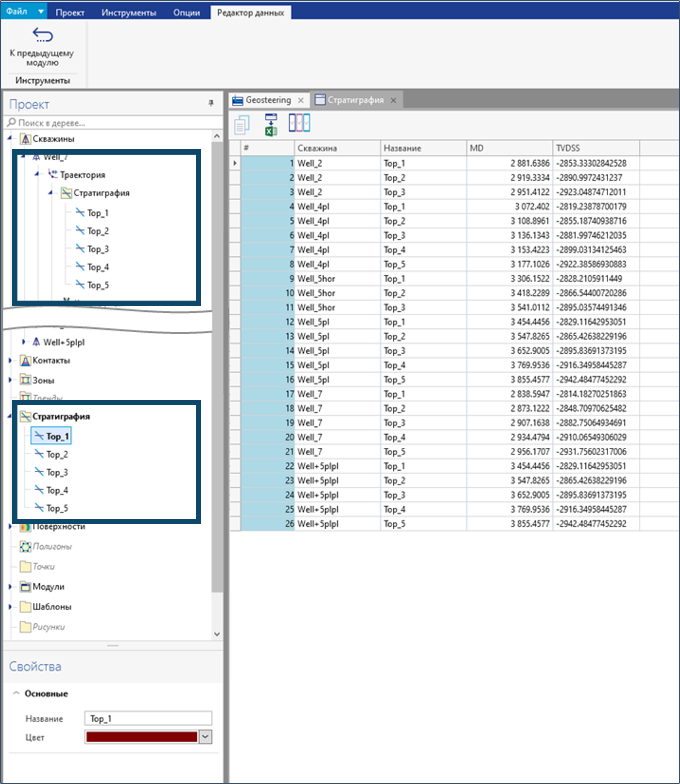Screen dimensions: 680x784
Task: Collapse Стратиграфия under Траектория
Action: [x=51, y=193]
